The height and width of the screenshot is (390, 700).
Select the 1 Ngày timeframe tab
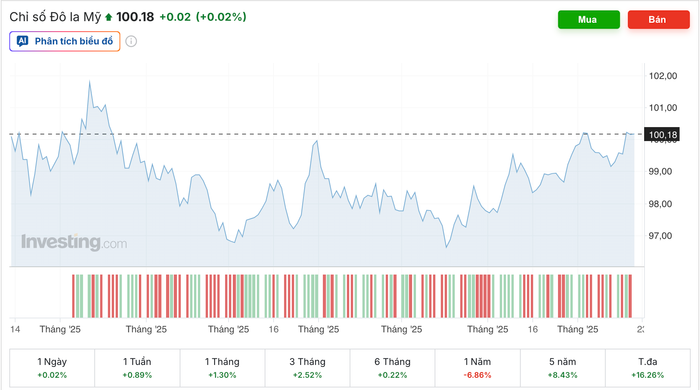(x=52, y=368)
